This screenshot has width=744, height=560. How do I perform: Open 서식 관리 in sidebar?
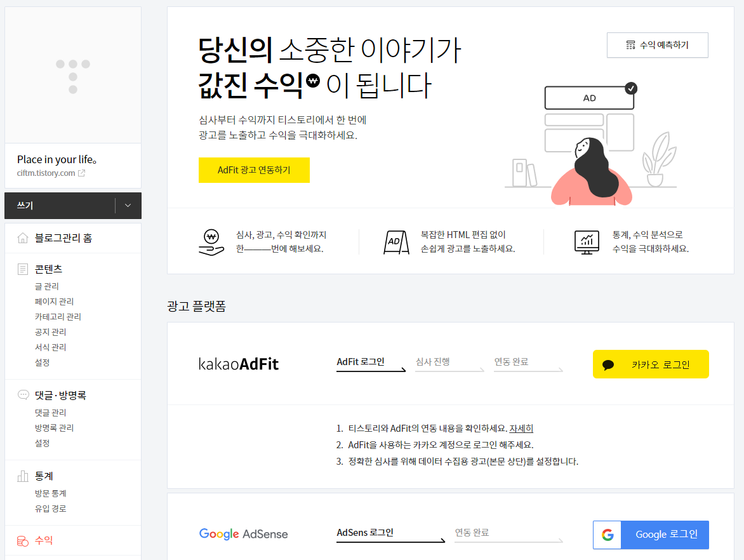[50, 347]
